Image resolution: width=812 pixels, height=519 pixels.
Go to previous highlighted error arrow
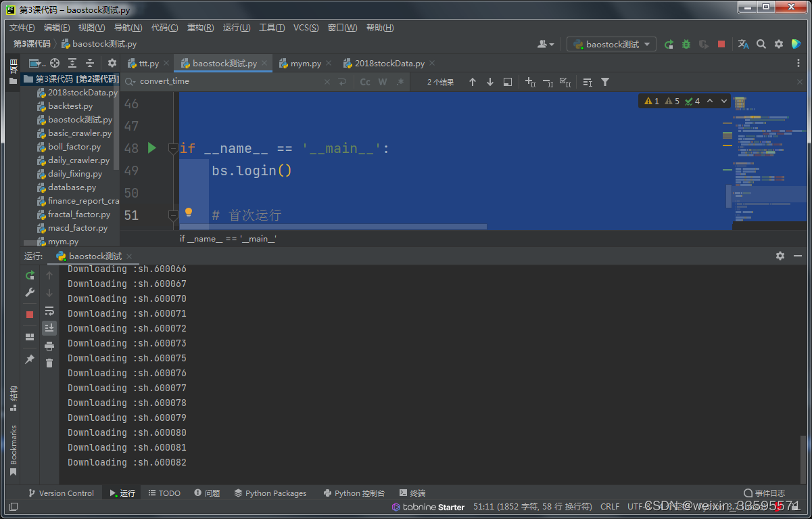(710, 101)
